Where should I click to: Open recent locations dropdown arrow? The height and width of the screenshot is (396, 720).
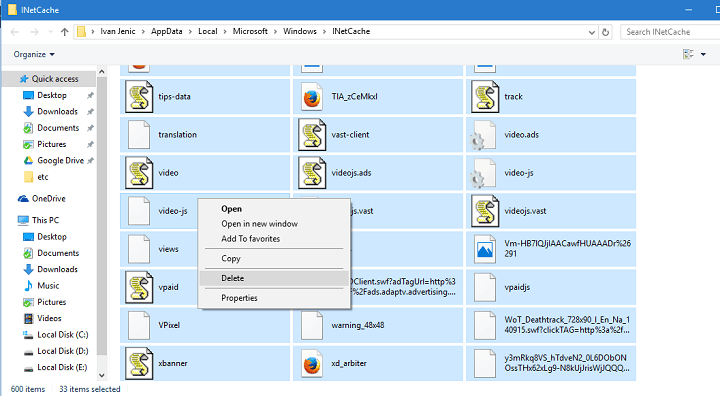[50, 32]
